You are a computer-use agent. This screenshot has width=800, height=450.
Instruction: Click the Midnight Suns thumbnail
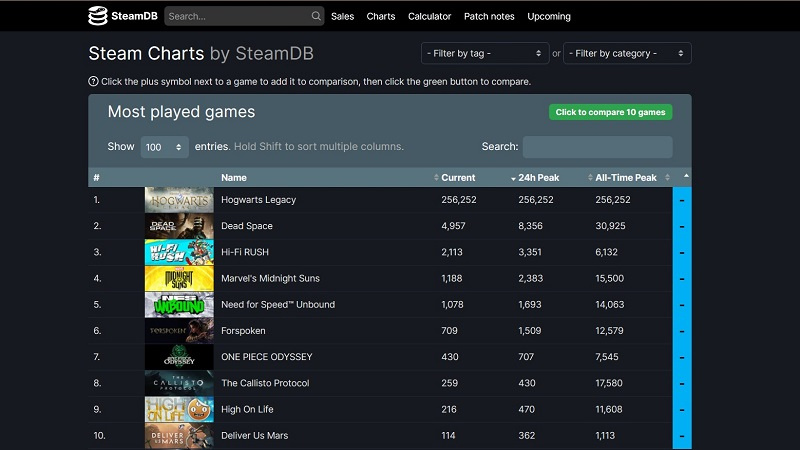(x=179, y=279)
